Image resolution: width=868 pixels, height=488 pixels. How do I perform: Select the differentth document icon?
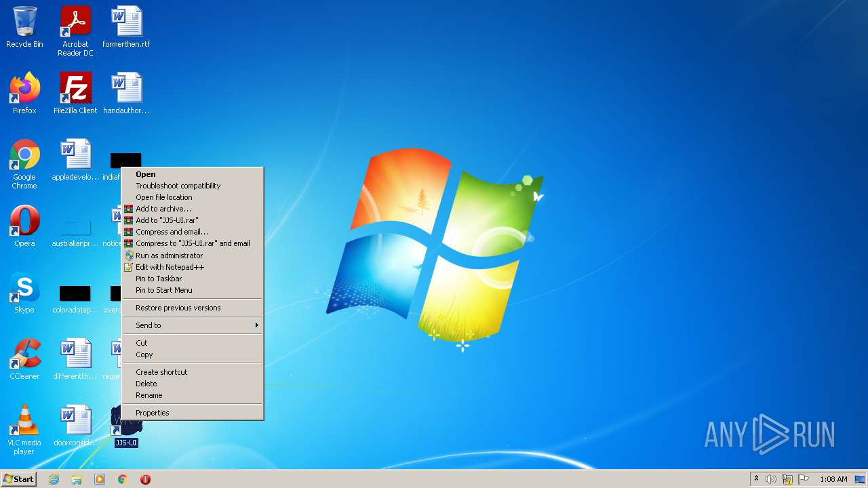point(75,359)
